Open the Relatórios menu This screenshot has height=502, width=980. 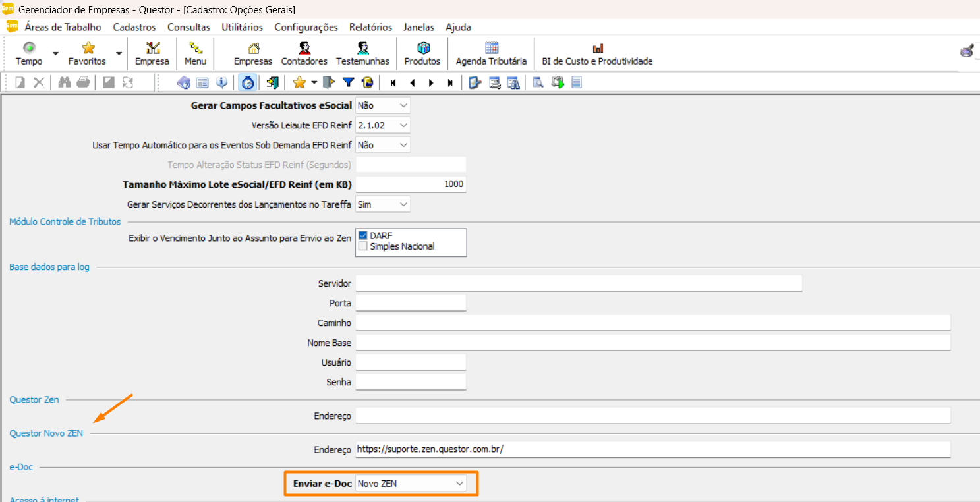pos(370,27)
